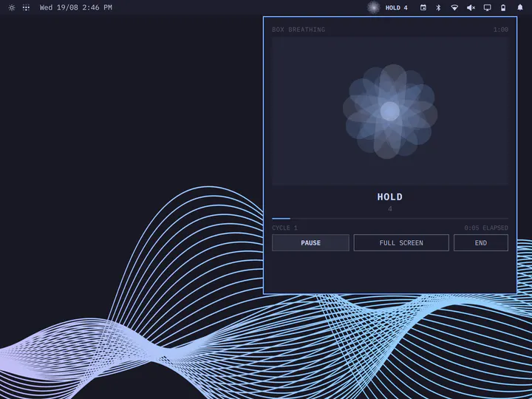Click the breathing flower animation
This screenshot has height=399, width=532.
[390, 112]
